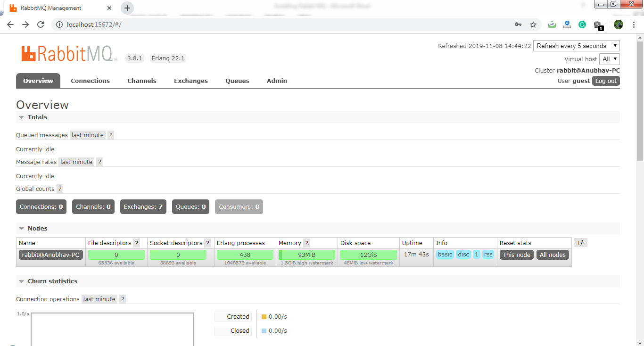The height and width of the screenshot is (346, 644).
Task: Click the browser reload icon
Action: click(41, 25)
